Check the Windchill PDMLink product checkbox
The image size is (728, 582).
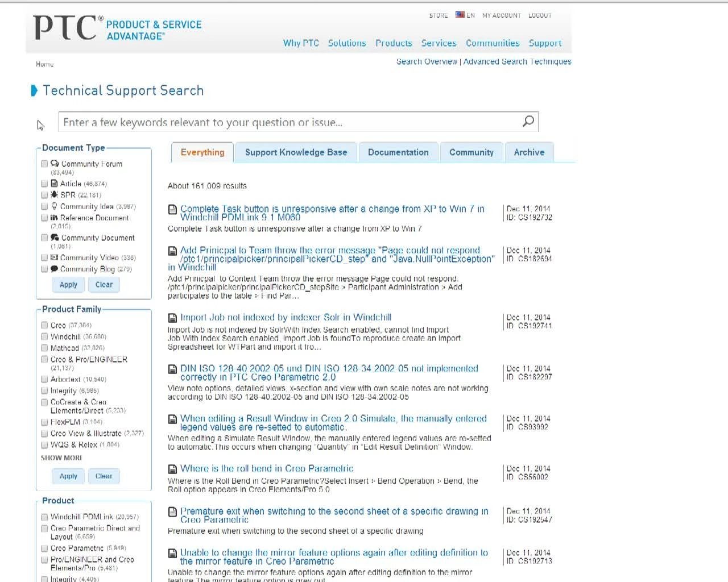click(x=44, y=517)
